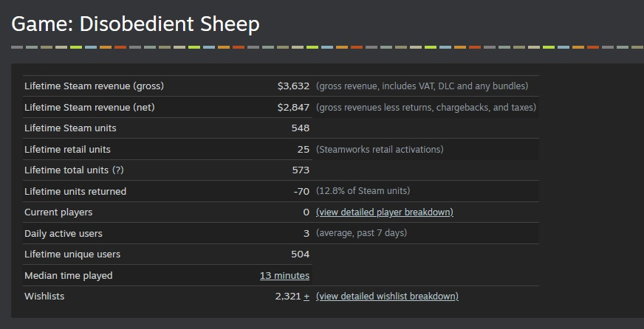Click the average, past 7 days note
This screenshot has height=329, width=644.
[x=361, y=233]
